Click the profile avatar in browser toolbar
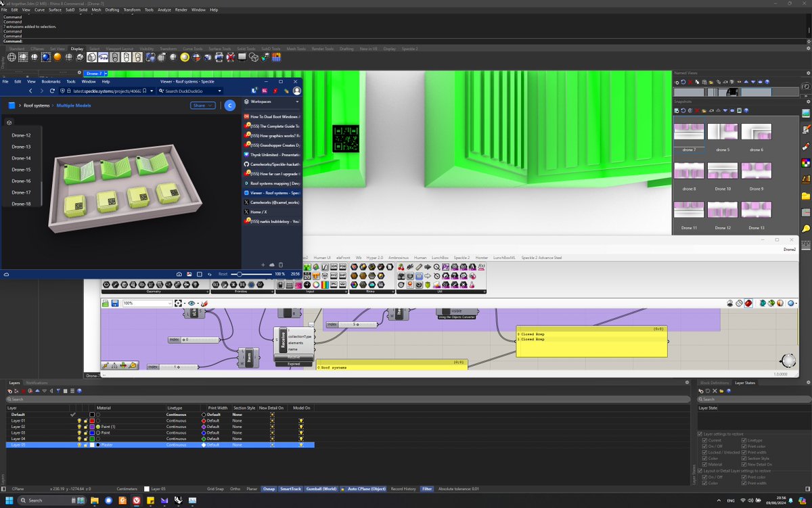 pos(297,91)
